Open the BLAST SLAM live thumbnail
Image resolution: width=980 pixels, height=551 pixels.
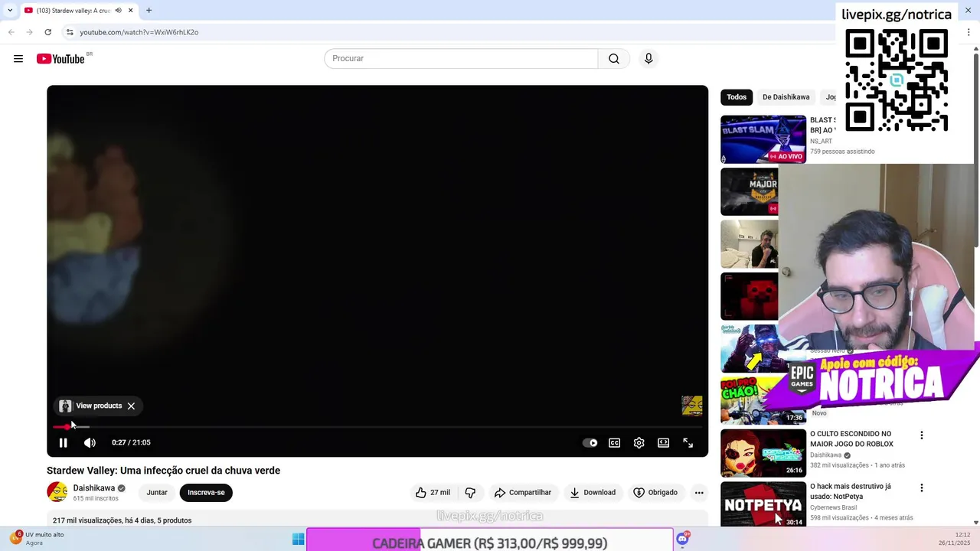763,139
